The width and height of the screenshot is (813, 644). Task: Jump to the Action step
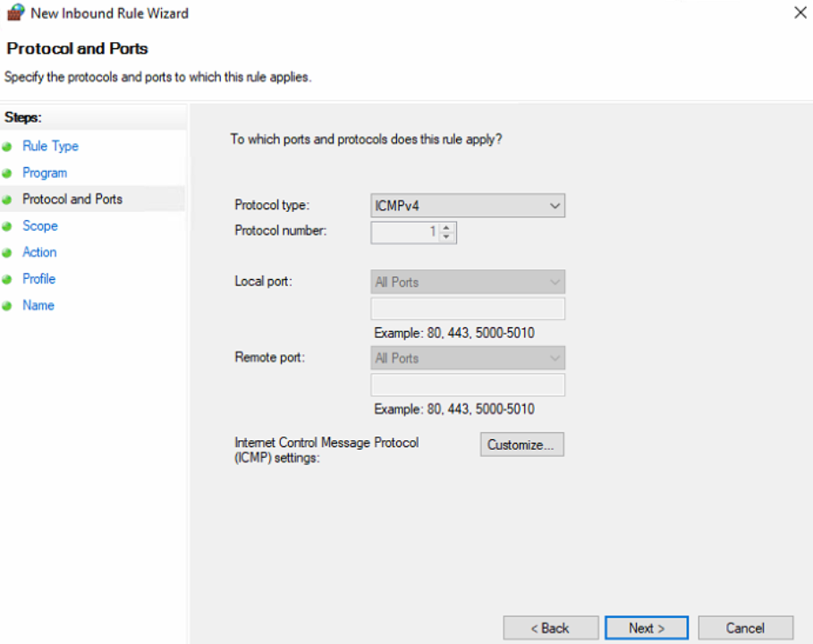coord(39,252)
